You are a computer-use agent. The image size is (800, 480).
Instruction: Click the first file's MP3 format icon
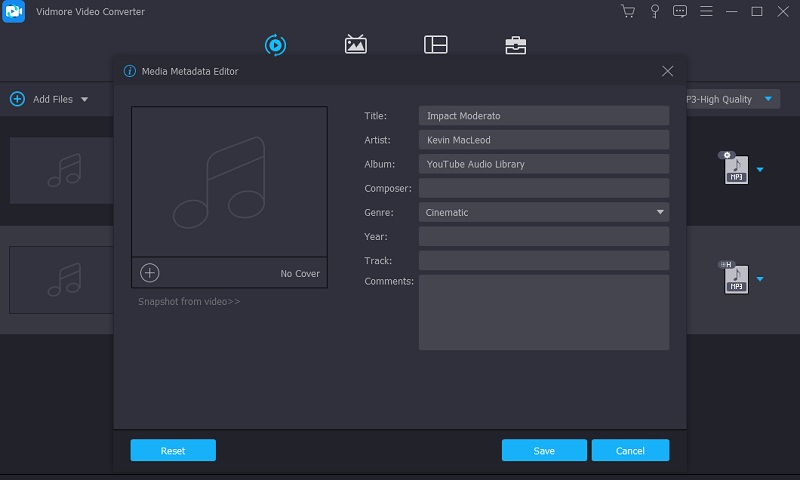pos(735,170)
